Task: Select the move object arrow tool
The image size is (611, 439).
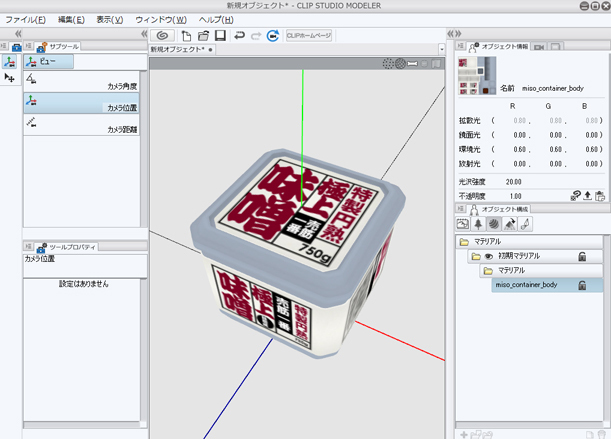Action: pyautogui.click(x=9, y=78)
